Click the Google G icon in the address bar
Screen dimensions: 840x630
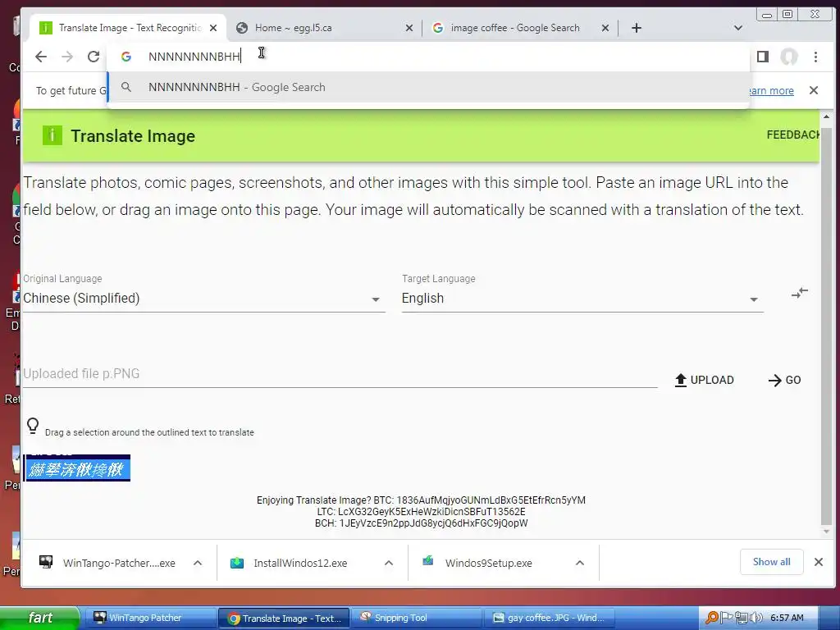(126, 57)
